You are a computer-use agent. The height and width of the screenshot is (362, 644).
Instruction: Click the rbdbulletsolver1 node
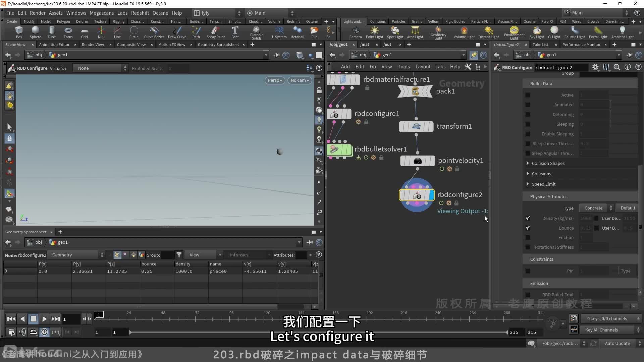(339, 149)
